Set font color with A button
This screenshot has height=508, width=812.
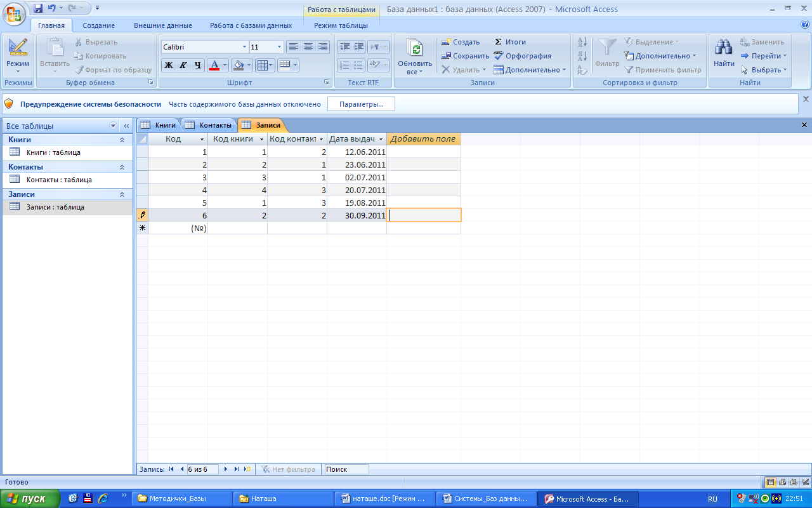click(x=214, y=65)
